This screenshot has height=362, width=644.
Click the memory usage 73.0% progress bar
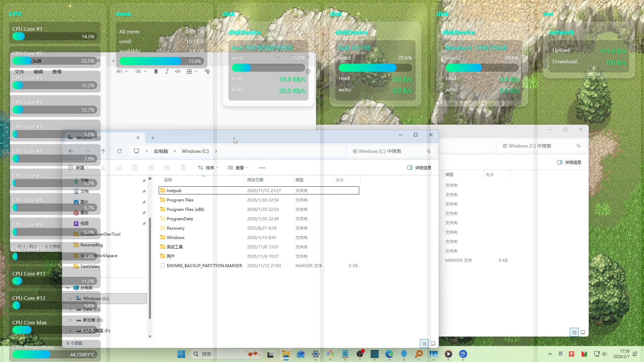[162, 61]
